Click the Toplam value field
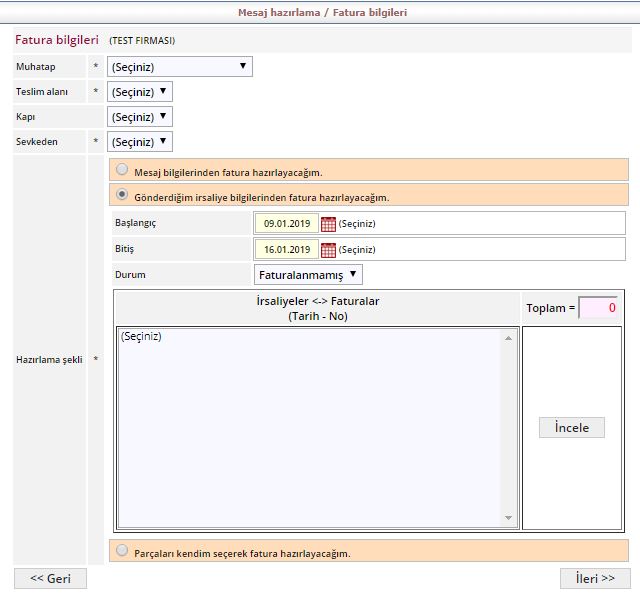 click(x=598, y=308)
